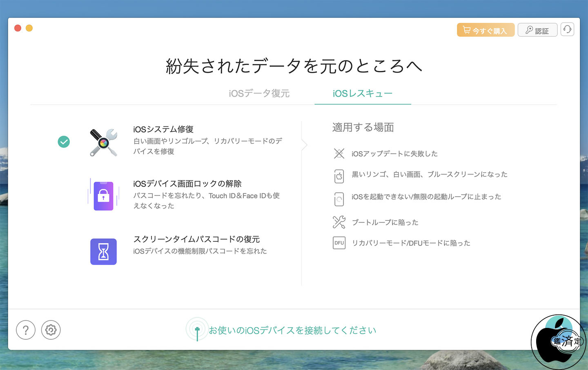Open help with the question mark icon

tap(26, 330)
